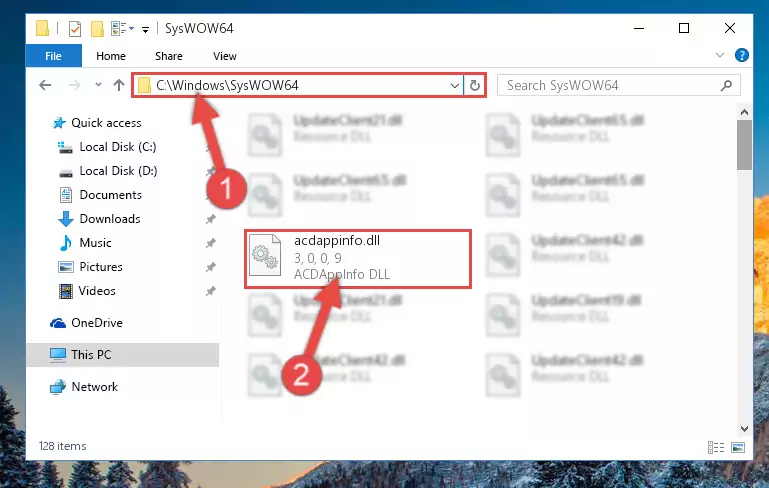Switch to Details view layout icon

pyautogui.click(x=716, y=447)
